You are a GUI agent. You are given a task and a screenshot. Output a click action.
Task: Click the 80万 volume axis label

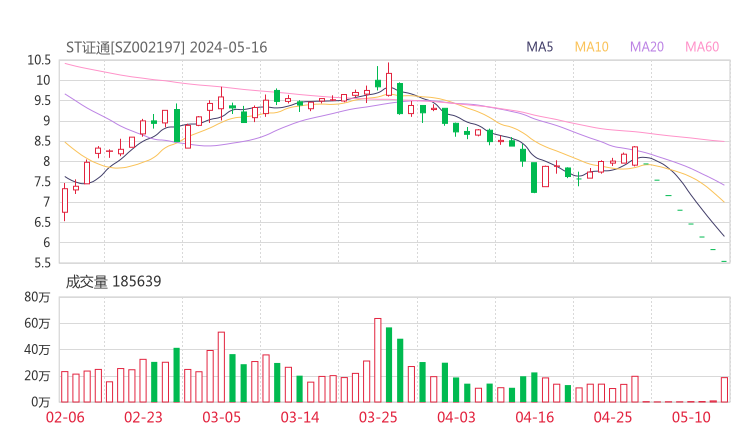coord(38,297)
